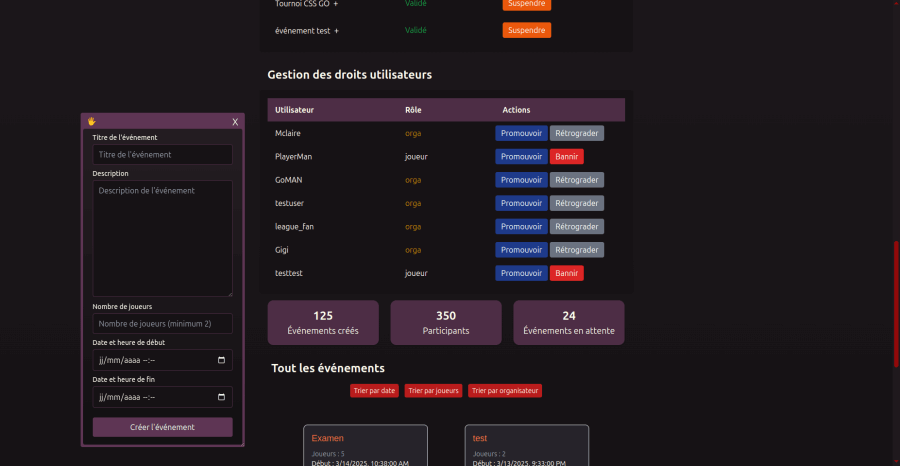
Task: Suspend the événement test event
Action: pyautogui.click(x=526, y=30)
